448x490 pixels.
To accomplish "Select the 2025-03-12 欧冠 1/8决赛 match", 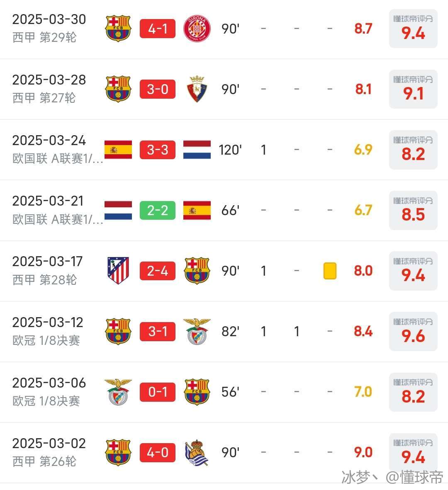I will (224, 332).
